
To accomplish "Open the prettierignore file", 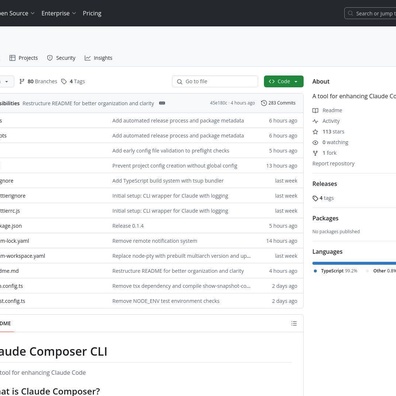I will 13,196.
